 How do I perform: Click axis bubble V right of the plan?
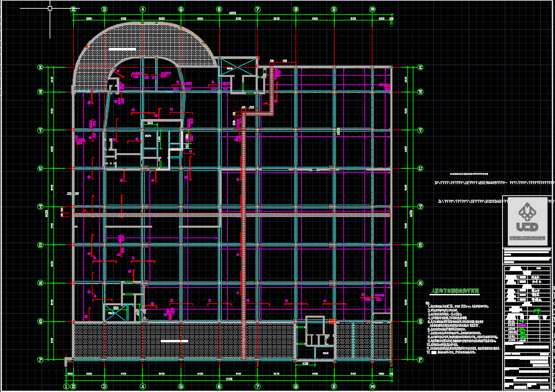click(x=420, y=130)
